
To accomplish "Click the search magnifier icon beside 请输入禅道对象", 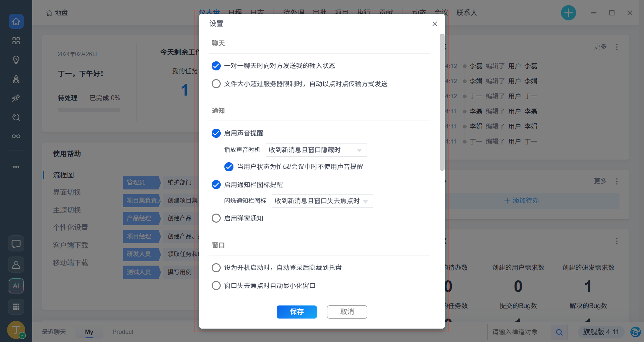I will click(559, 332).
